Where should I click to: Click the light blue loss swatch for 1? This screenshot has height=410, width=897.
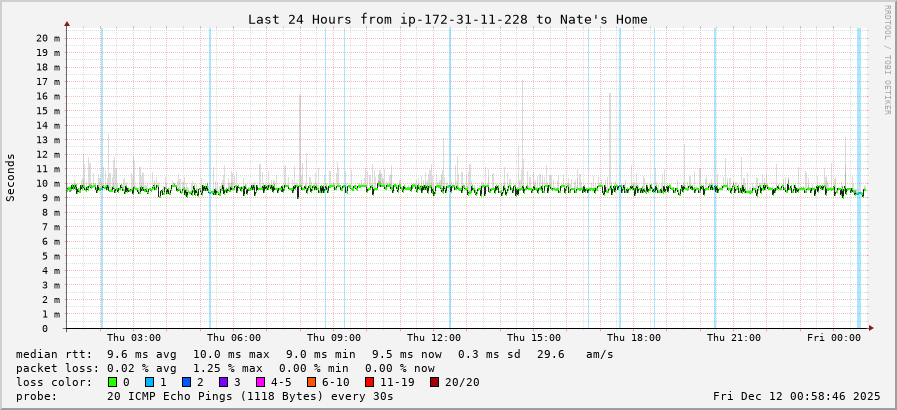click(149, 382)
